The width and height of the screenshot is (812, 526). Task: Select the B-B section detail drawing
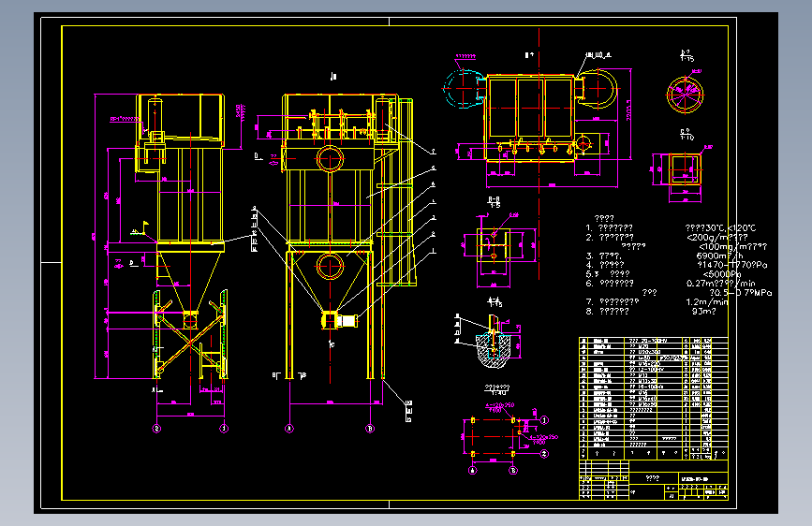pyautogui.click(x=494, y=244)
